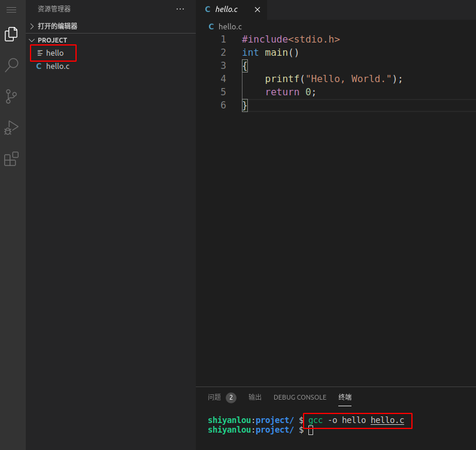Click the gcc command text in terminal
This screenshot has height=450, width=476.
316,421
